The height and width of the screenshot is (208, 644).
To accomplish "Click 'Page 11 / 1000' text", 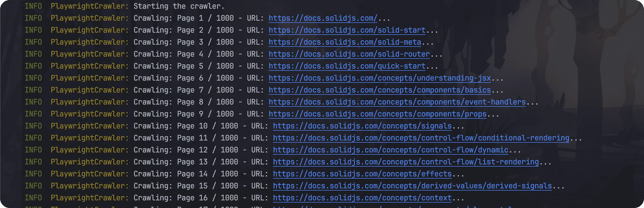I will pyautogui.click(x=208, y=138).
